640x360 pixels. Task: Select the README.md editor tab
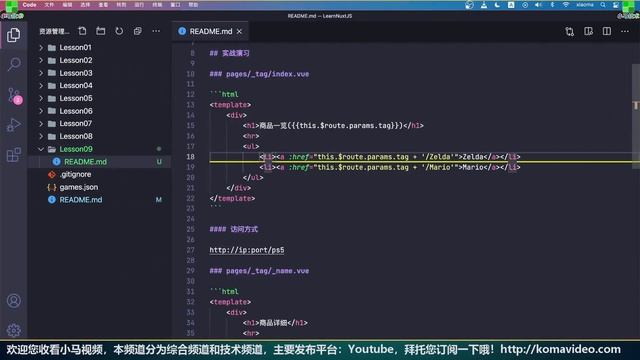210,31
